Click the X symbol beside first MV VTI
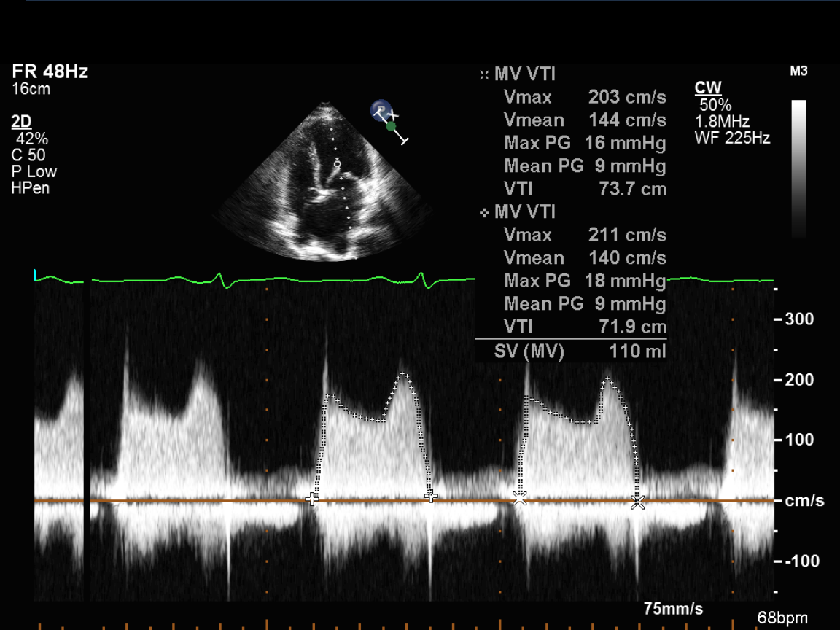This screenshot has width=840, height=630. 483,74
